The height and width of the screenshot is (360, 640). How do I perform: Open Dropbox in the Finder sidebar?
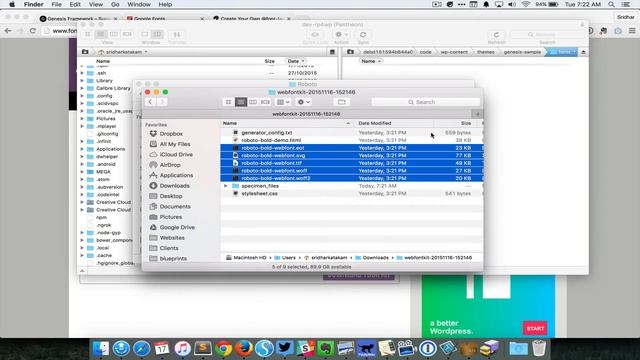[x=171, y=134]
